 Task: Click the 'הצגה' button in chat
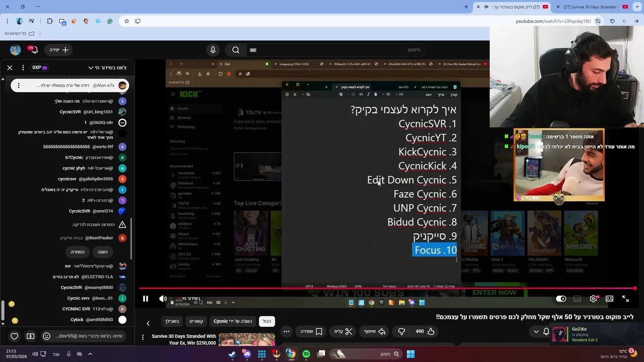103,252
